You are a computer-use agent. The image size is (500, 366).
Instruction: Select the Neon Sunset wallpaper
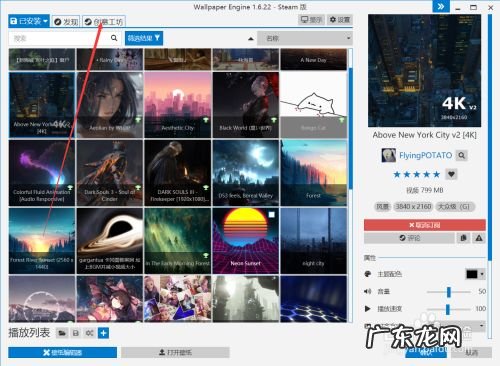pyautogui.click(x=246, y=241)
